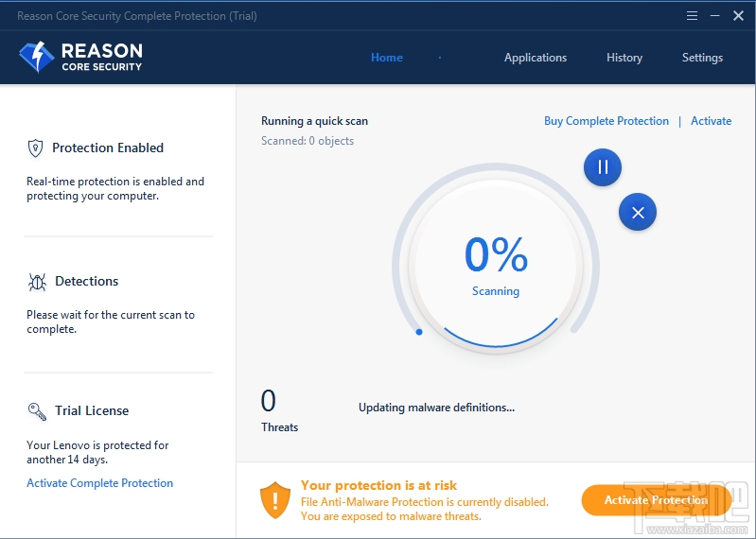Select the Trial License heading
The height and width of the screenshot is (539, 756).
click(x=92, y=411)
